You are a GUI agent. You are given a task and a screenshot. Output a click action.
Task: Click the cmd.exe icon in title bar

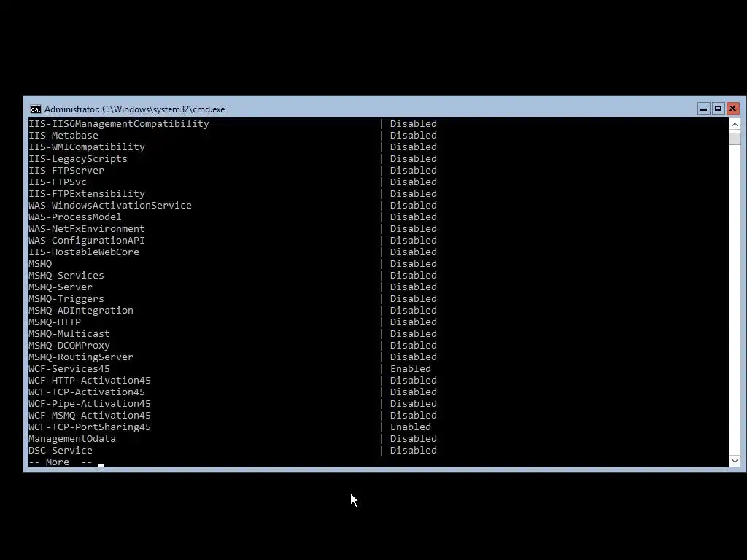coord(36,109)
